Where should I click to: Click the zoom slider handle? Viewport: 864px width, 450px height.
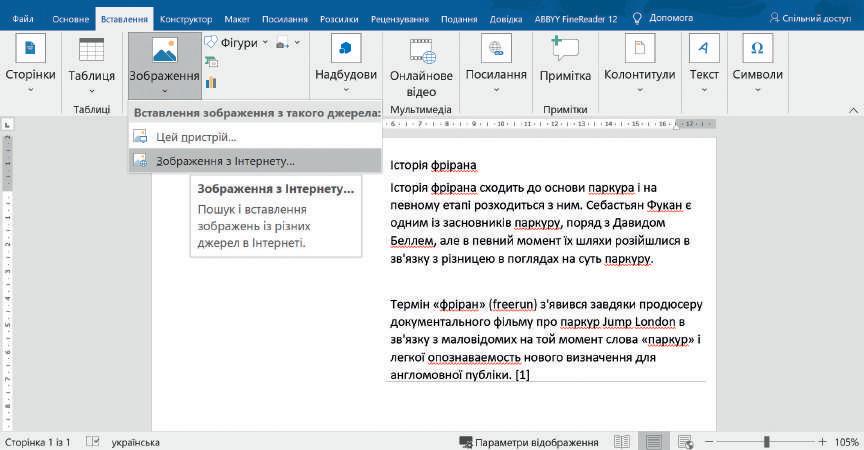766,442
